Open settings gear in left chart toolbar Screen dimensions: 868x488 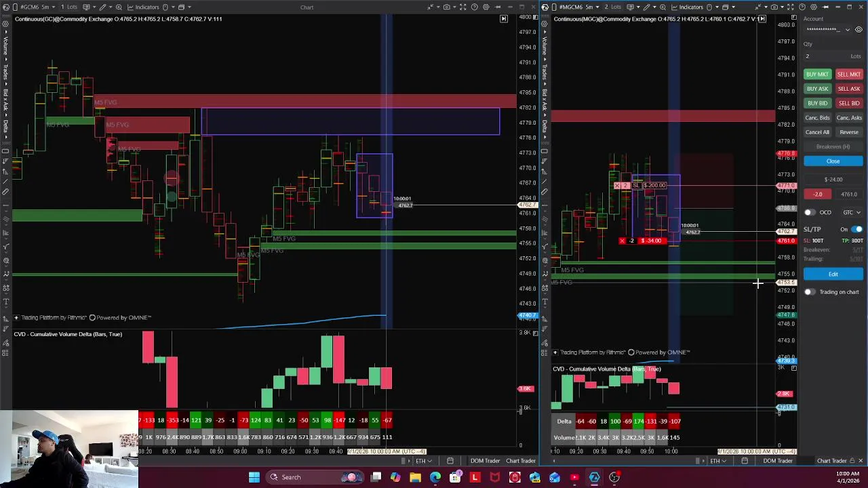tap(486, 7)
